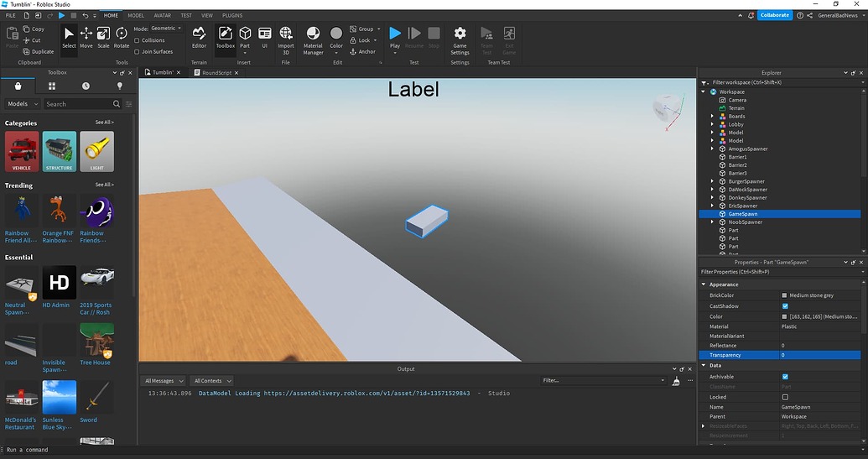Switch to the VIEW ribbon tab
Viewport: 868px width, 459px height.
point(207,15)
